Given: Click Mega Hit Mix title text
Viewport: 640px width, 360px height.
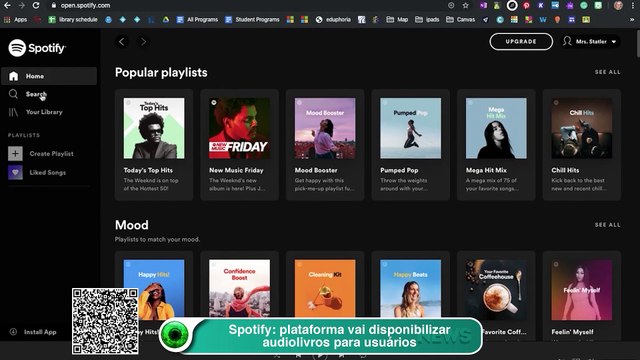Looking at the screenshot, I should point(486,170).
